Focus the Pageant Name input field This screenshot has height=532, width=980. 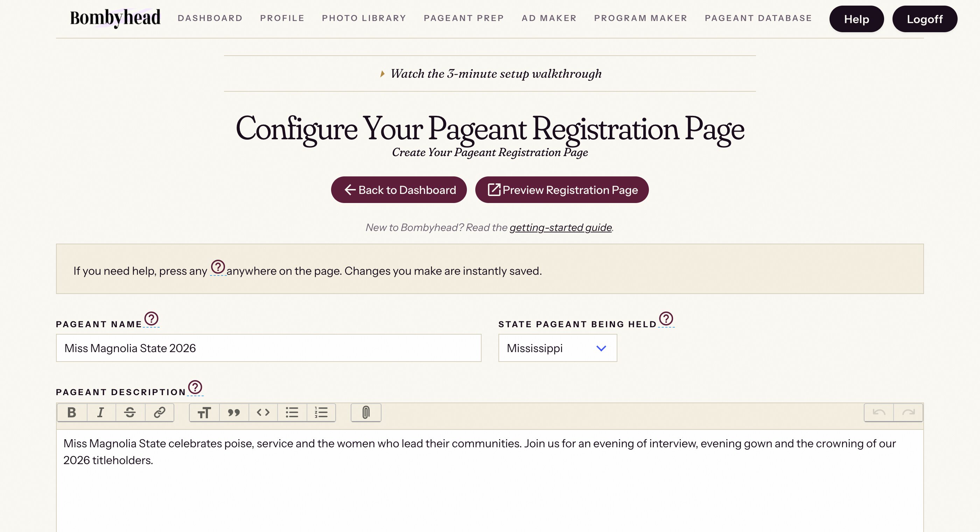pos(268,348)
